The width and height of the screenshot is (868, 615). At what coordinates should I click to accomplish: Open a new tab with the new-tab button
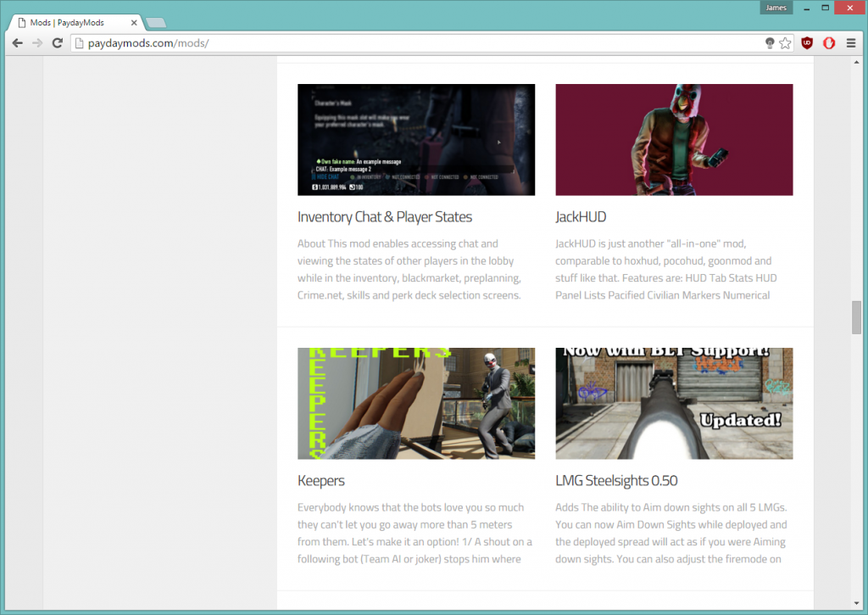point(156,23)
